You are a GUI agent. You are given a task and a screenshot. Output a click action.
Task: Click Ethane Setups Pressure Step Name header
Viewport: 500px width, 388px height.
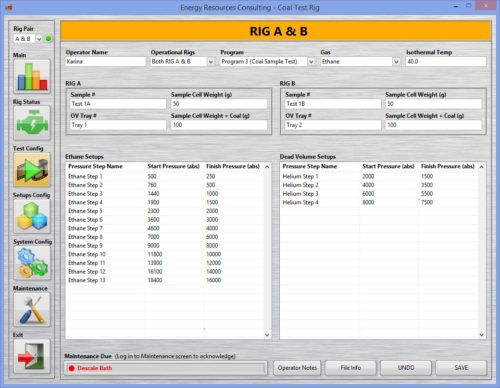pyautogui.click(x=95, y=166)
